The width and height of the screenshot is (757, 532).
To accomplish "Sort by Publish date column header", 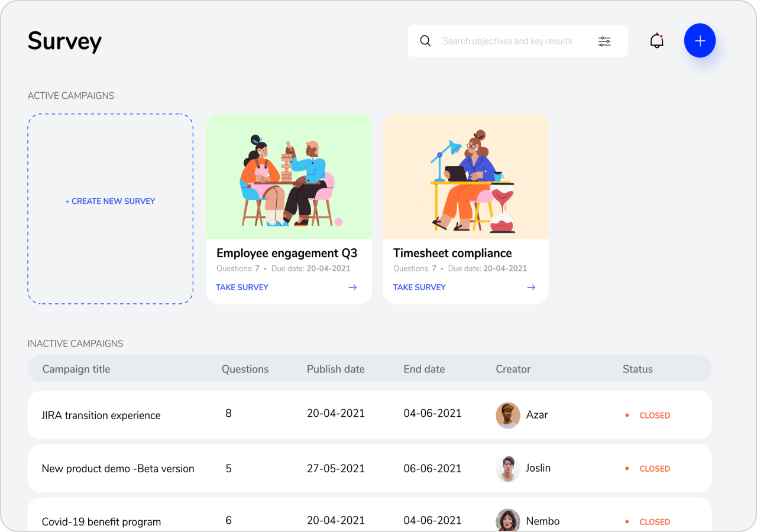I will tap(335, 369).
